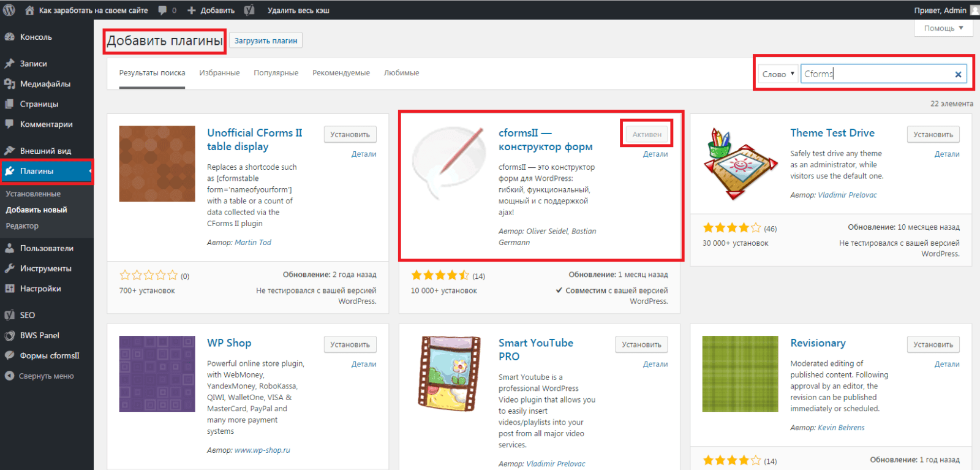Image resolution: width=980 pixels, height=470 pixels.
Task: Collapse menu via Свернуть меню arrow icon
Action: [x=9, y=376]
